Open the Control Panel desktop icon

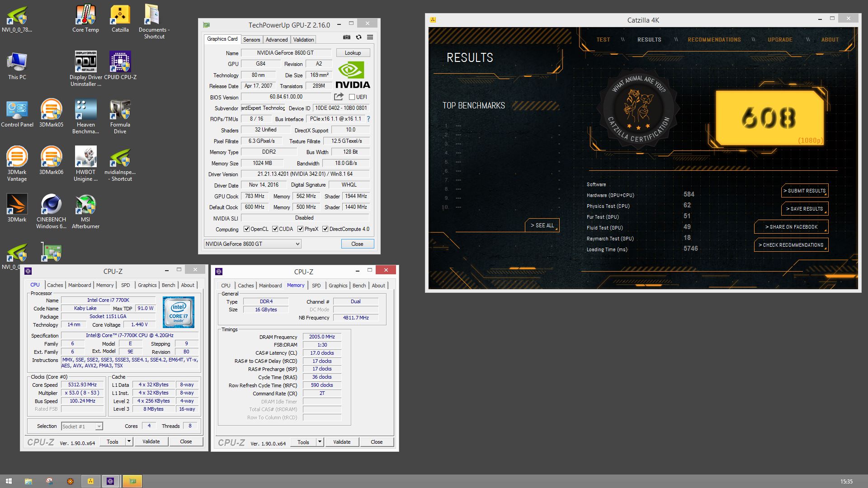point(17,113)
